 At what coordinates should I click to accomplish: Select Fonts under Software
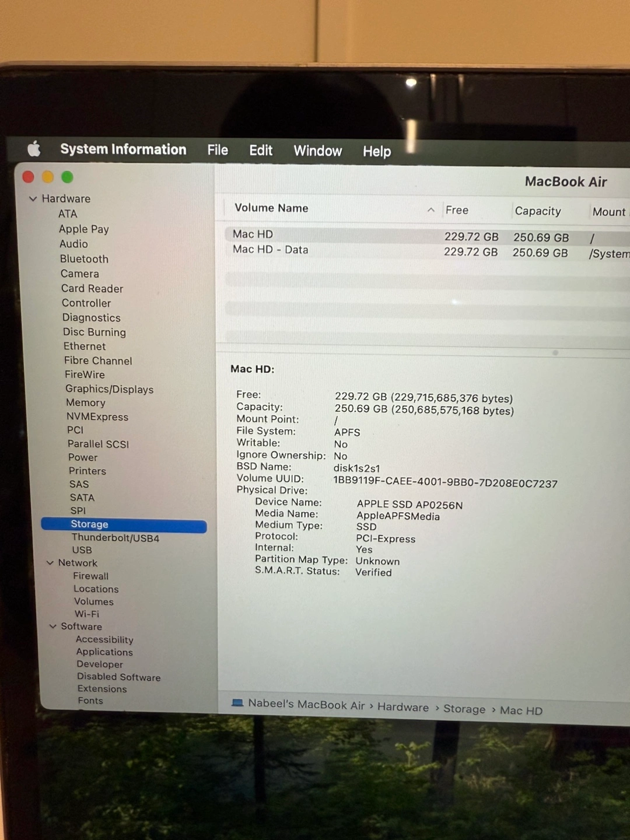pos(90,701)
